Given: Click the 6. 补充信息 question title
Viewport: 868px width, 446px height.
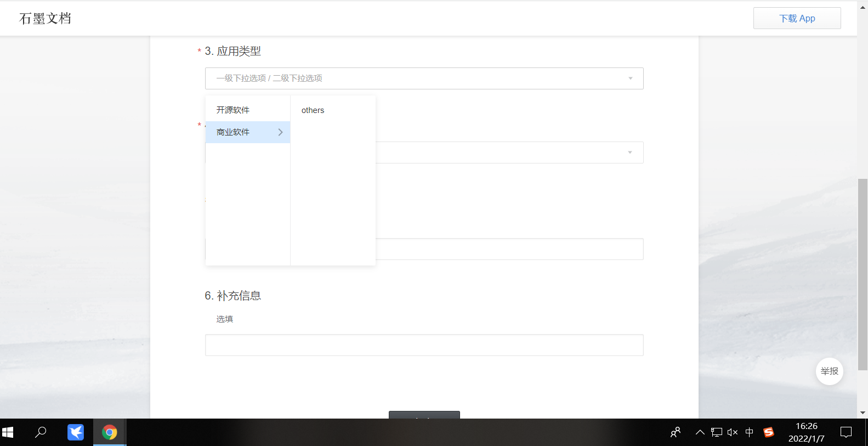Looking at the screenshot, I should pos(233,296).
